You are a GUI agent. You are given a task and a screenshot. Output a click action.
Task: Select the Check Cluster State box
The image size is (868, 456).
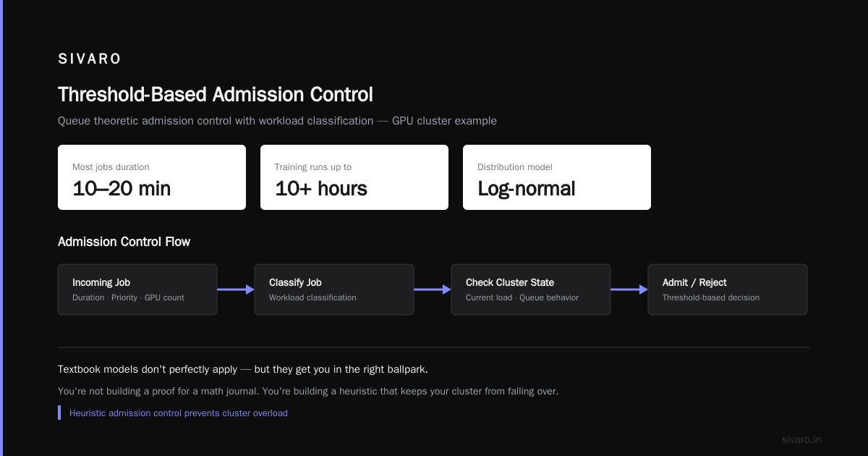coord(531,290)
